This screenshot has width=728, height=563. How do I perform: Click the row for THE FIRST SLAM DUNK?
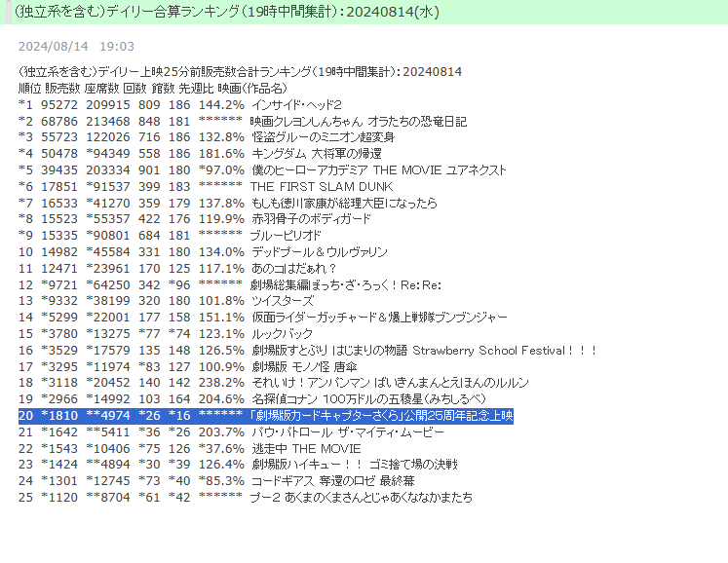tap(206, 187)
